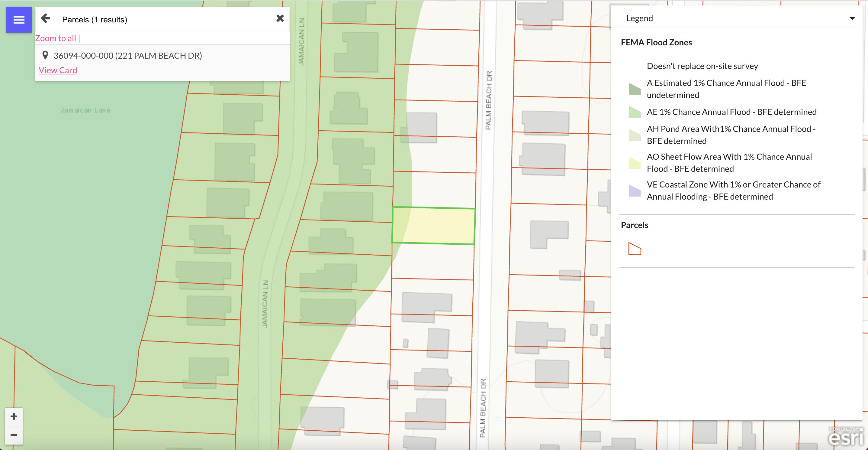Click the Zoom to all link
Viewport: 868px width, 450px height.
click(56, 38)
